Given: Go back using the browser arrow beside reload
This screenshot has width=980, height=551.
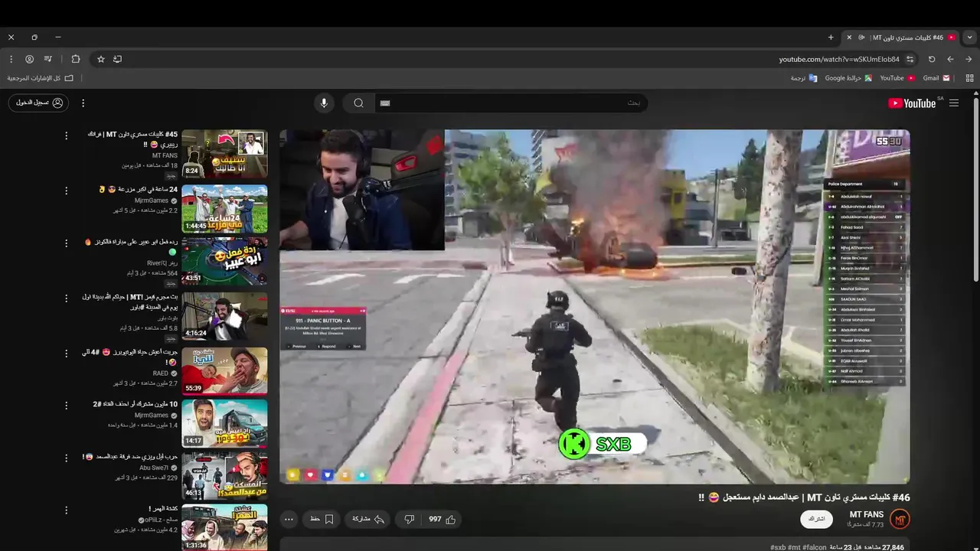Looking at the screenshot, I should (x=950, y=59).
